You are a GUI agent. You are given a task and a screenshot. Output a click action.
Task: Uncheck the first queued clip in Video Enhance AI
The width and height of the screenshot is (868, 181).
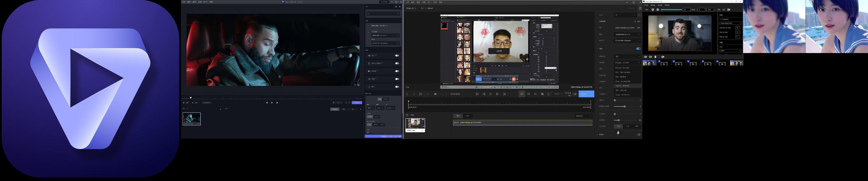tap(645, 61)
